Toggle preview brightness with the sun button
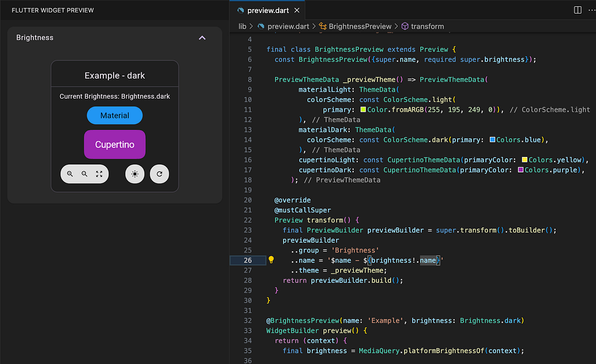This screenshot has width=596, height=364. point(135,174)
